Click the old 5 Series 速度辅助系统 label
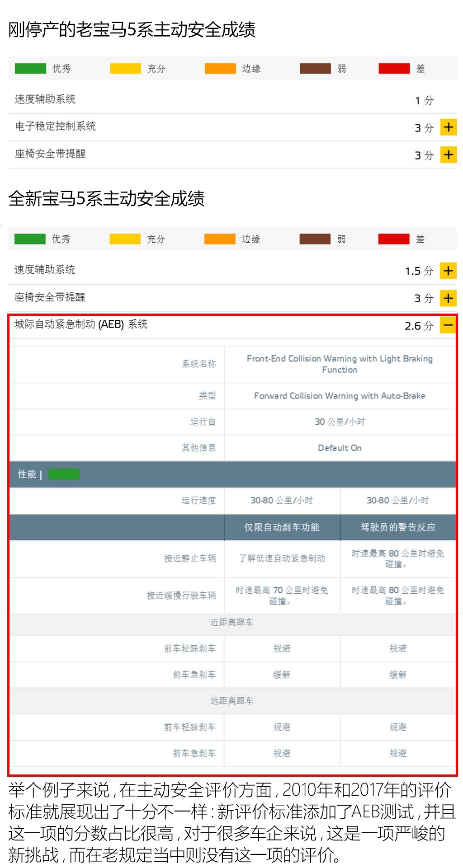463x868 pixels. pyautogui.click(x=45, y=99)
